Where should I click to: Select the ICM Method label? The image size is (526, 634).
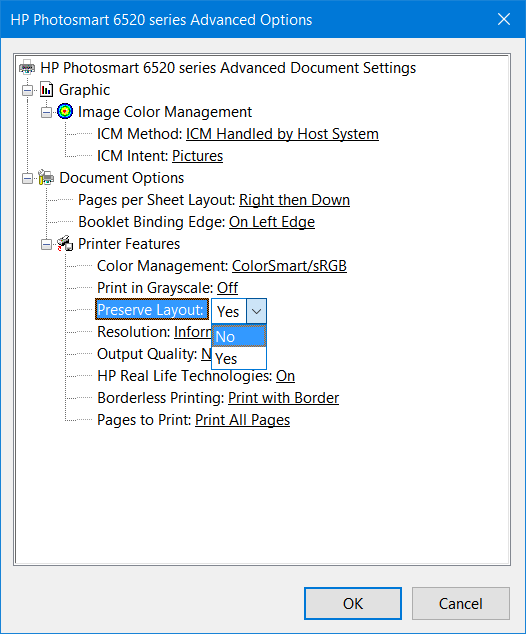point(139,134)
